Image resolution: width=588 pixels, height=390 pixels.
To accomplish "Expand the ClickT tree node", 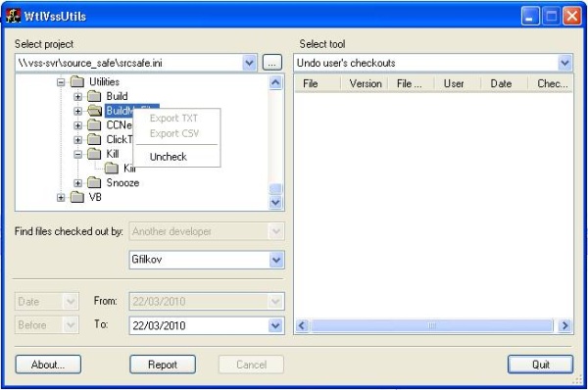I will pyautogui.click(x=77, y=140).
